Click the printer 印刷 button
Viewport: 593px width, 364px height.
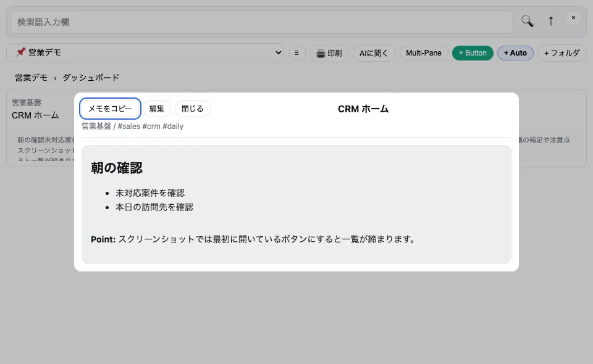(x=329, y=53)
